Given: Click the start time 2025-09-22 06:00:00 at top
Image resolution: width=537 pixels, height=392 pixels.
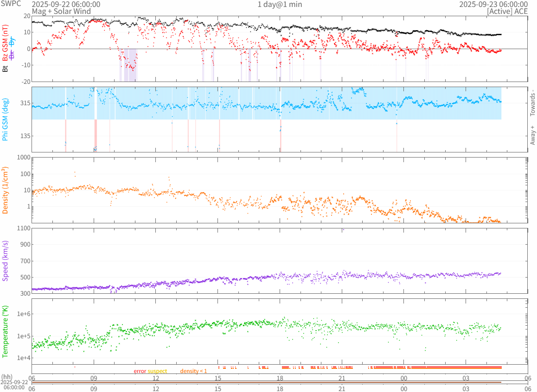Looking at the screenshot, I should coord(66,4).
